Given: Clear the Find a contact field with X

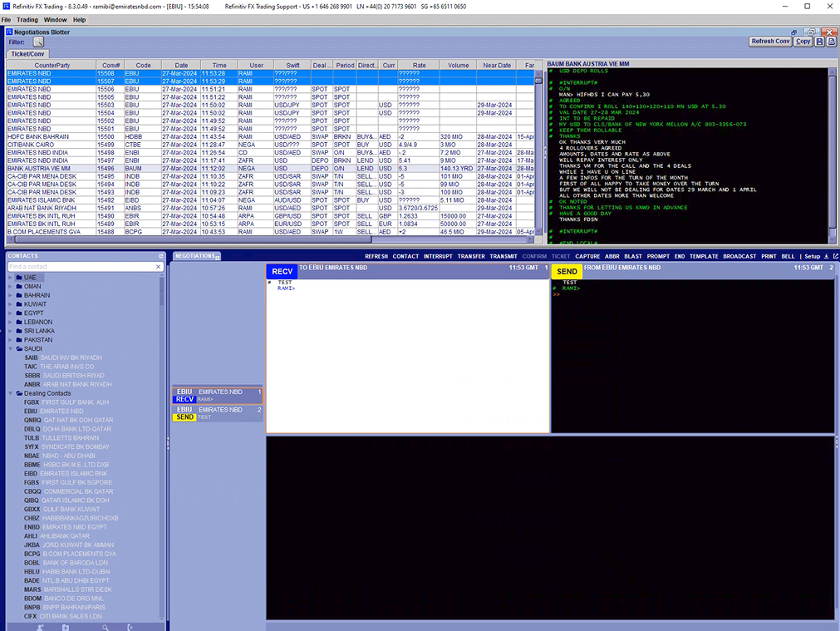Looking at the screenshot, I should [x=158, y=266].
